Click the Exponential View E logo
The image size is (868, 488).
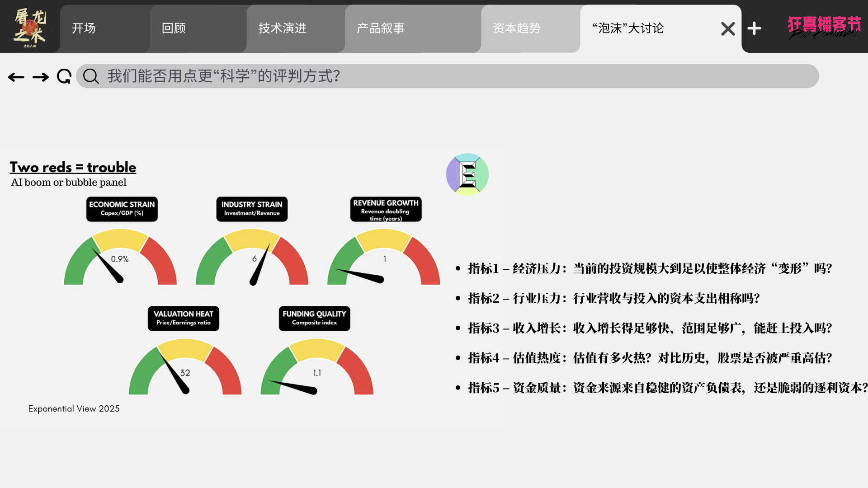[x=467, y=174]
